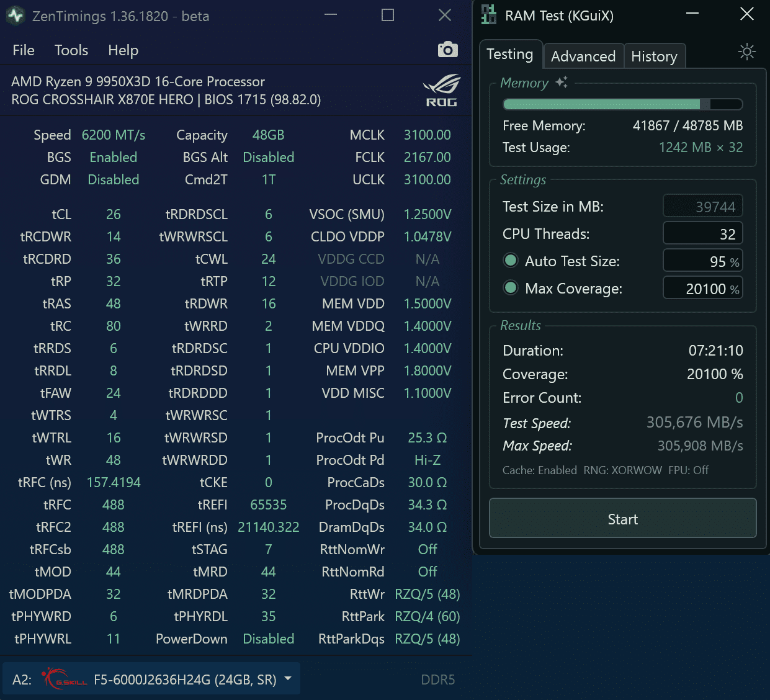Toggle the RAM Test light/dark theme sun icon
Image resolution: width=770 pixels, height=700 pixels.
[x=747, y=52]
